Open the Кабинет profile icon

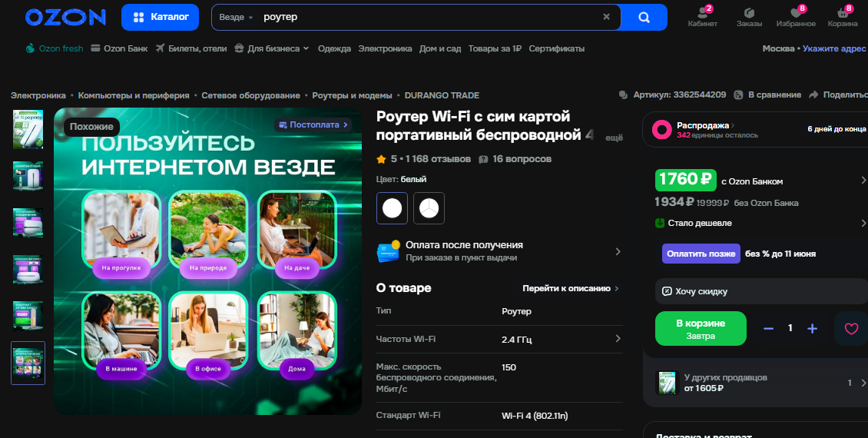tap(703, 17)
